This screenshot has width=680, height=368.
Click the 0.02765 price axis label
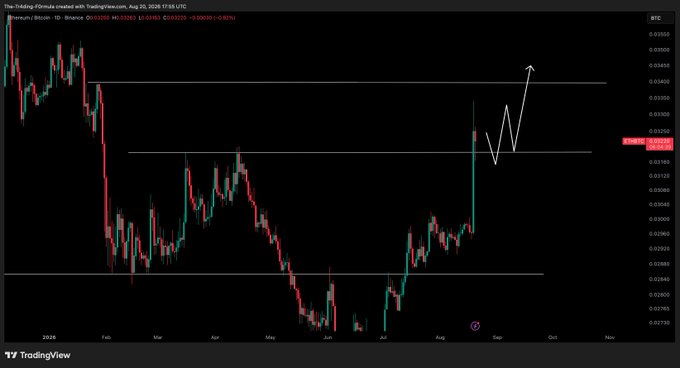point(660,309)
